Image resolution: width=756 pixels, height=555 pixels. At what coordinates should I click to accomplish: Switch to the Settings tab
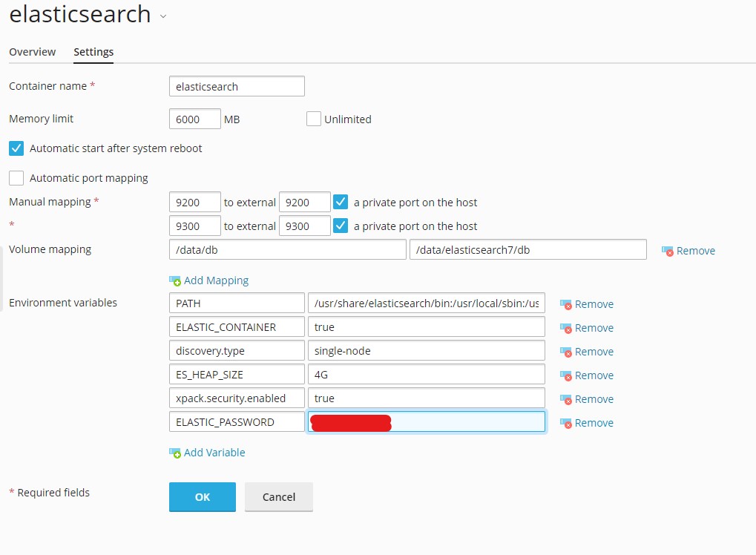click(93, 52)
